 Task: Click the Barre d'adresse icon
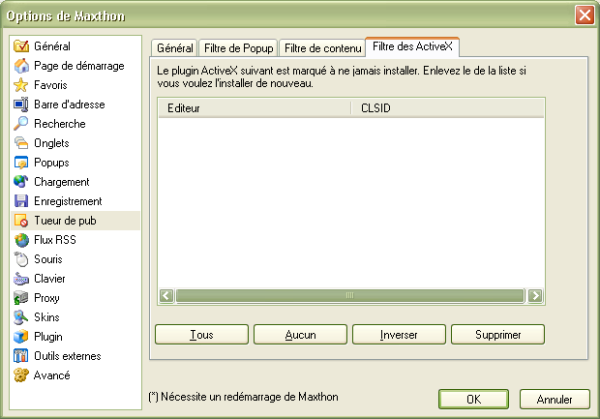point(21,104)
